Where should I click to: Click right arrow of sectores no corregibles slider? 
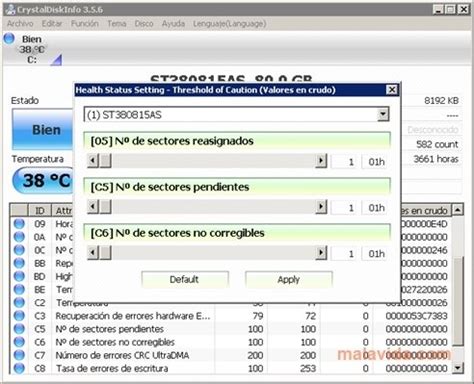pos(321,253)
